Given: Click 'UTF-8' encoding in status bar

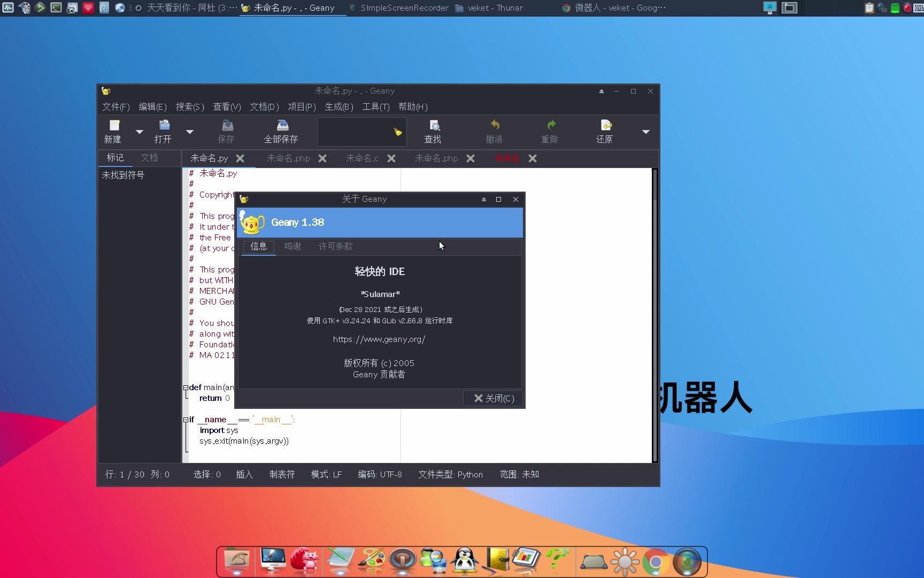Looking at the screenshot, I should pyautogui.click(x=391, y=475).
